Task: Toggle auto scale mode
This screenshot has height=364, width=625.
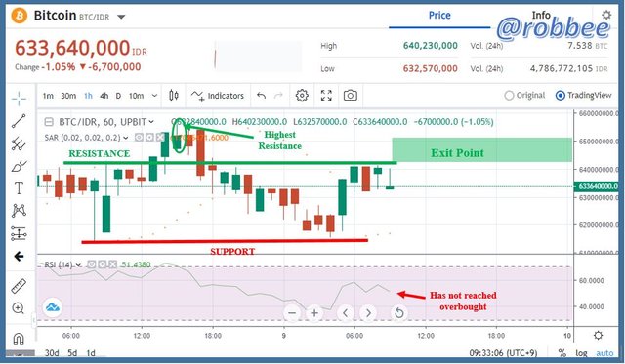Action: pos(604,353)
